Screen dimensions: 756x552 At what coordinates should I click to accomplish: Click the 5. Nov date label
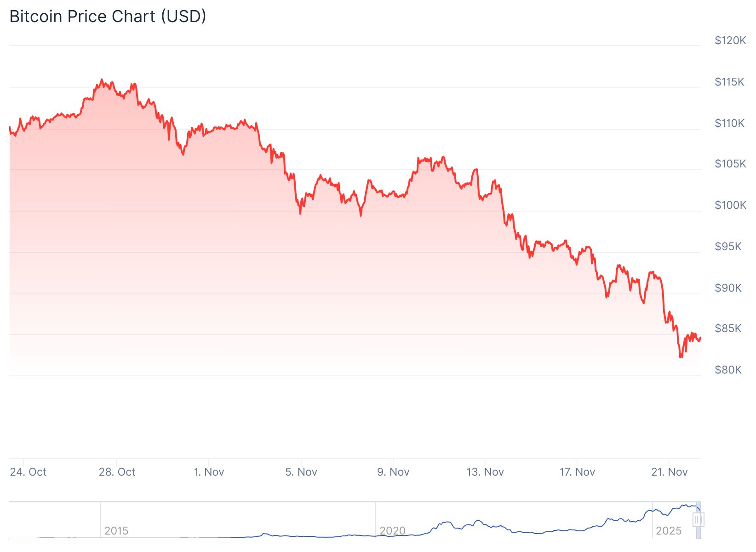(301, 472)
